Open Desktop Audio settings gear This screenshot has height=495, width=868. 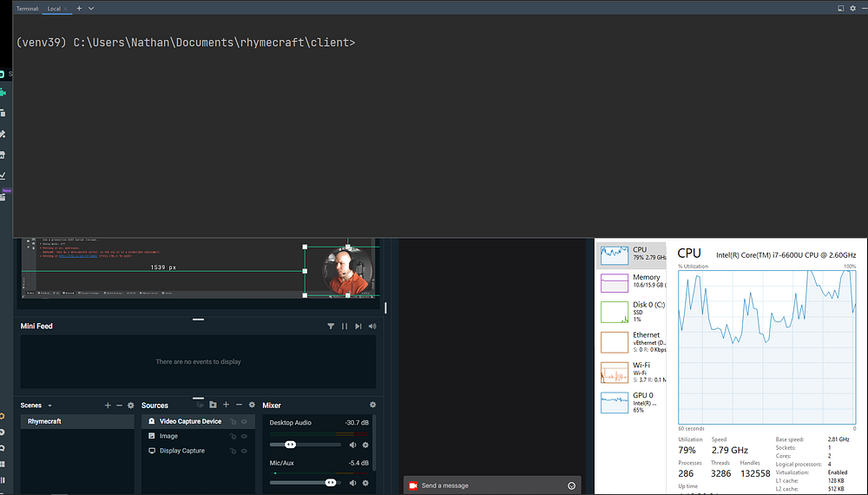click(365, 445)
